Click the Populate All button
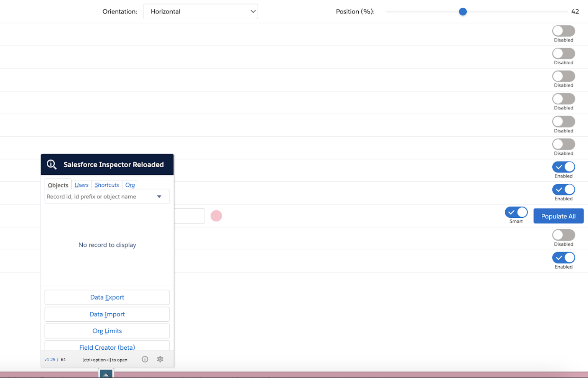This screenshot has width=588, height=378. point(559,216)
